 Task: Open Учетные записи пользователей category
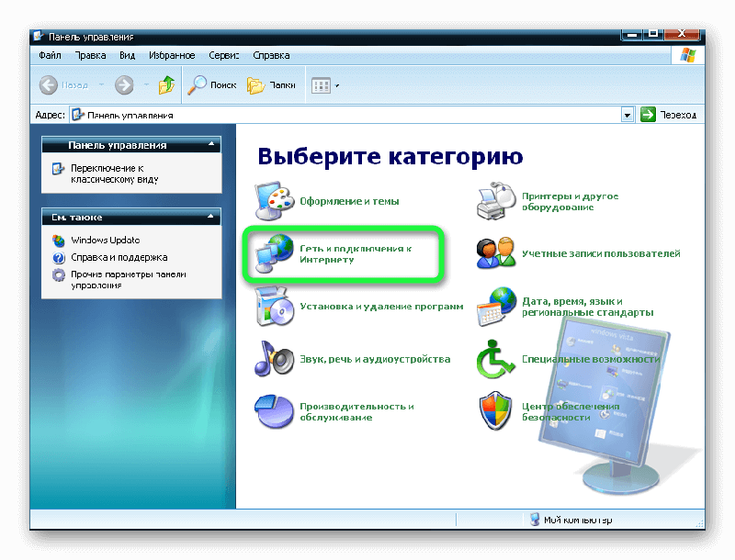[x=601, y=253]
